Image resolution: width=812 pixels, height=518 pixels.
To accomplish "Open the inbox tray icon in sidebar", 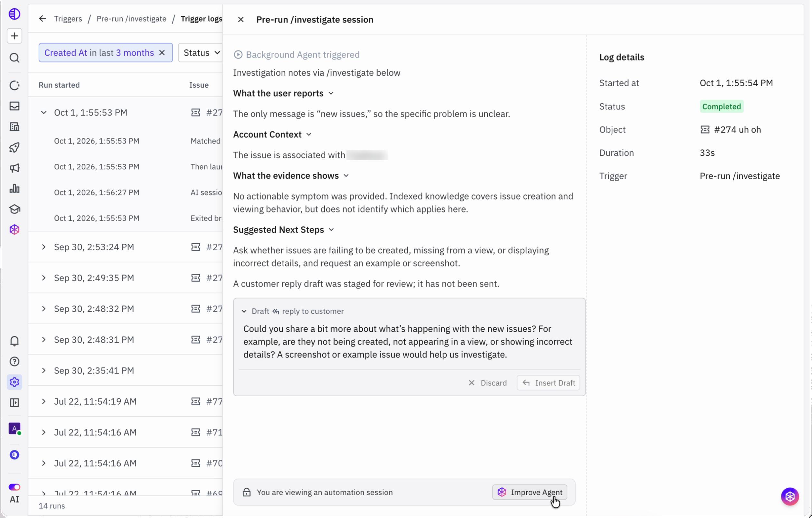I will [14, 106].
